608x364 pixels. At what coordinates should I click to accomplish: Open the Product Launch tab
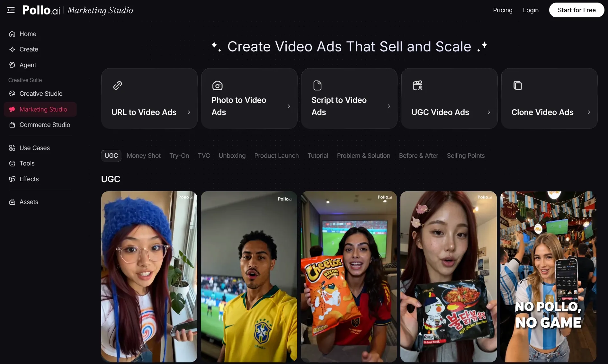point(276,155)
